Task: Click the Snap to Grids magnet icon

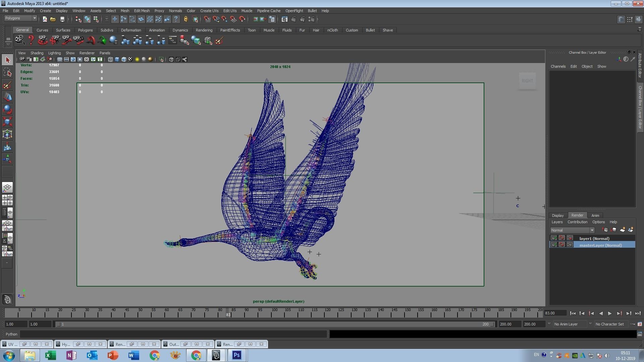Action: pos(207,19)
